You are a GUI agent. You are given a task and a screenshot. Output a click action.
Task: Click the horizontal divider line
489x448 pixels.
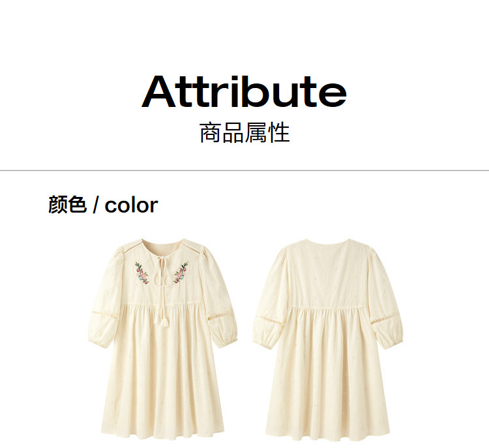pyautogui.click(x=244, y=171)
